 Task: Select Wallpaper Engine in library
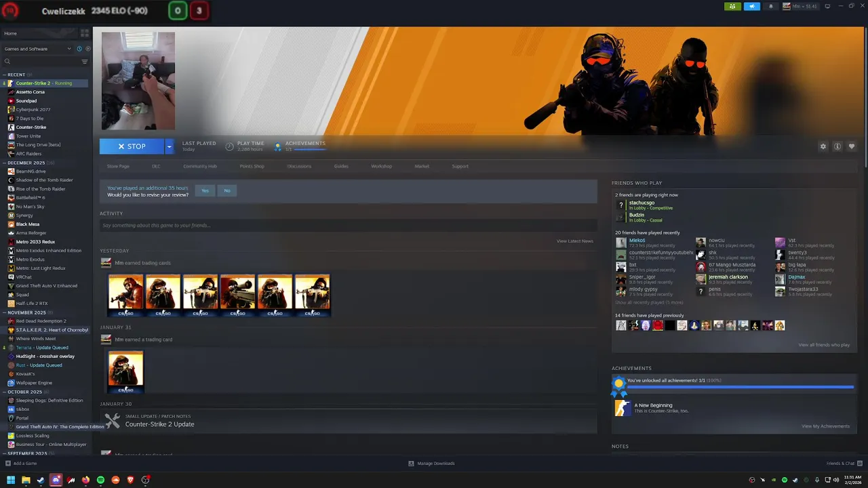point(34,383)
